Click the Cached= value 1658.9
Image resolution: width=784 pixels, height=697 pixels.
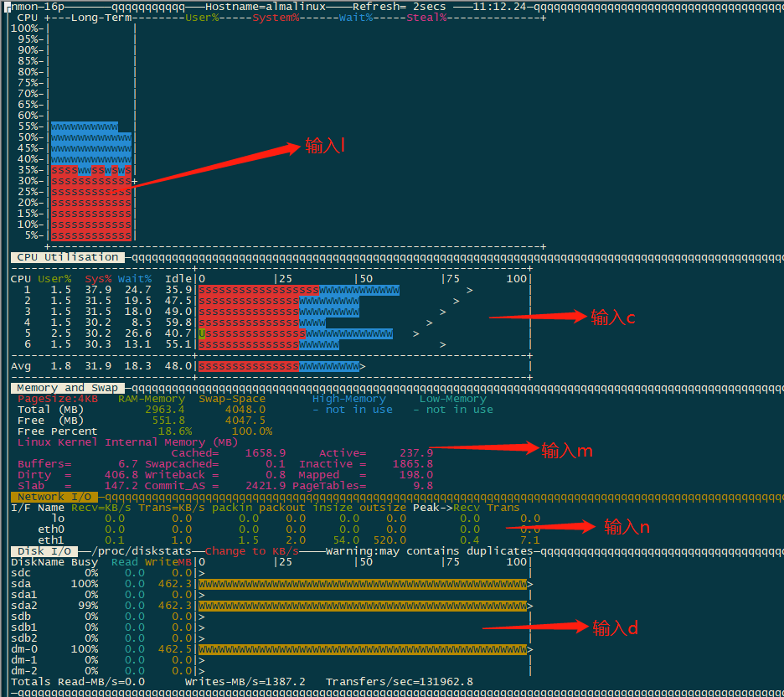pos(266,453)
